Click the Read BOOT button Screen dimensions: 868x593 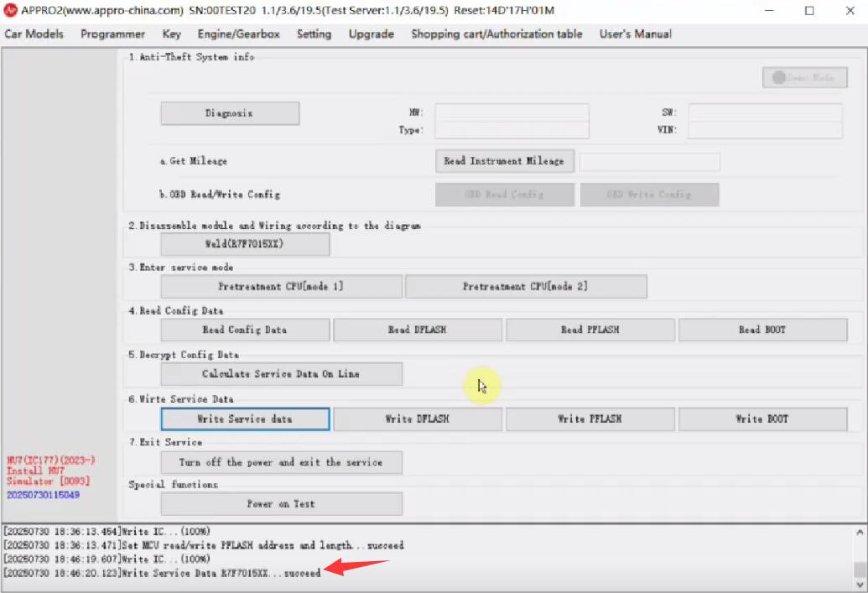point(763,330)
